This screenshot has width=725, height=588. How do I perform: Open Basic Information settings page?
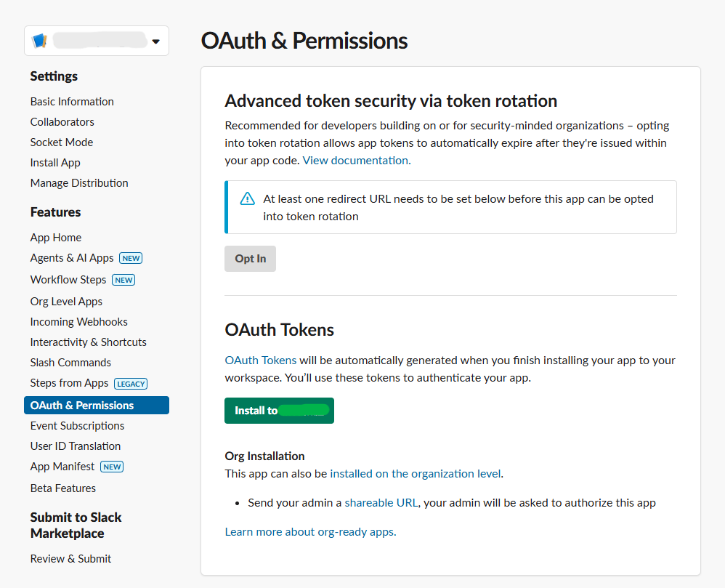click(72, 102)
